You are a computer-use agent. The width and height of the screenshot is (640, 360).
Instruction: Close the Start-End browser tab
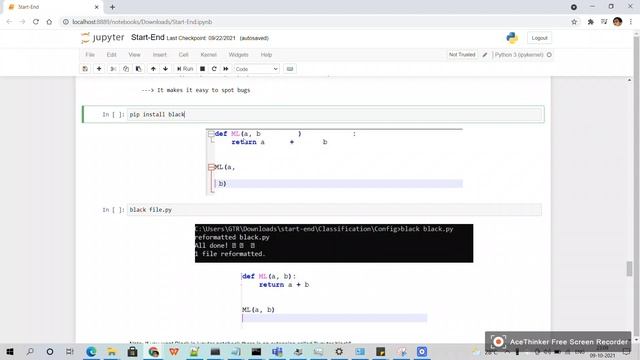(97, 7)
